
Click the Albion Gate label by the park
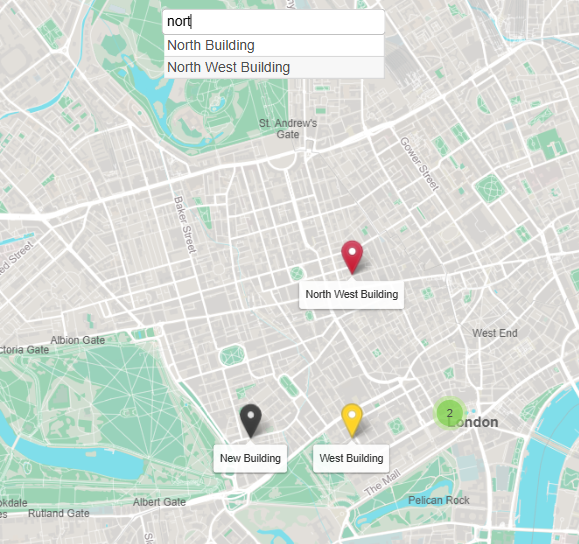point(78,340)
